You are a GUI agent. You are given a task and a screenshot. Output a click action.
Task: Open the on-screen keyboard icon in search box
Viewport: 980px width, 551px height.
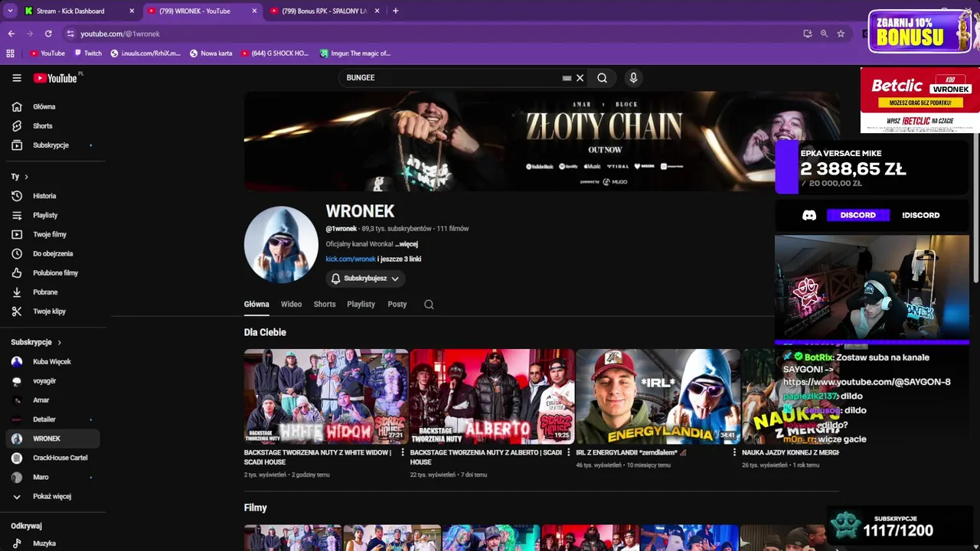tap(567, 78)
